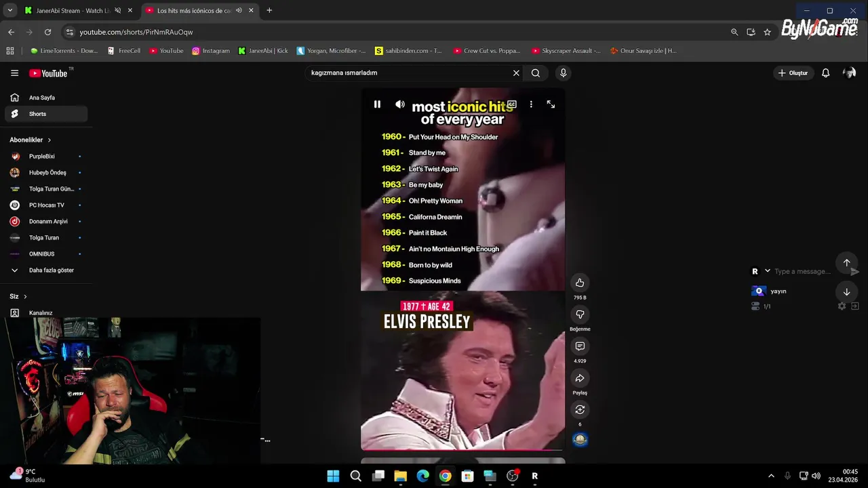
Task: Clear the search box text
Action: click(516, 73)
